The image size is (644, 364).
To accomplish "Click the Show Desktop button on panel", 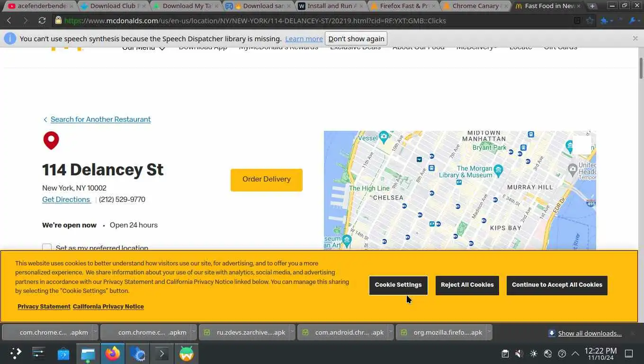I will [x=629, y=354].
